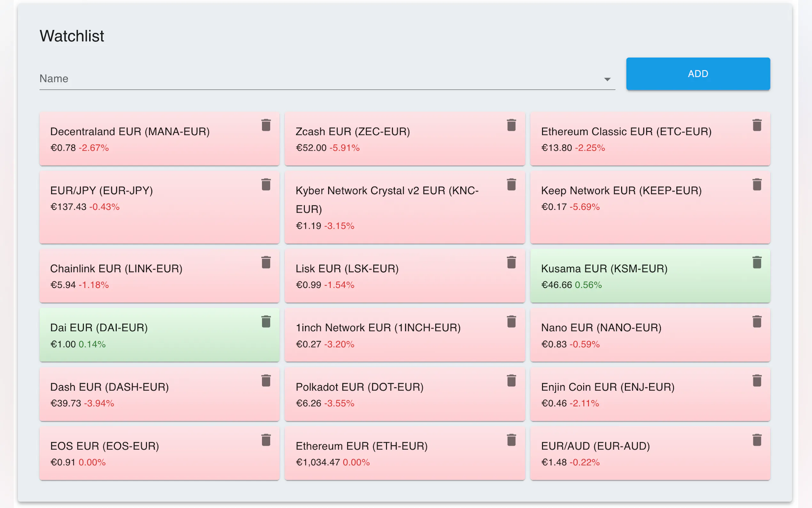
Task: Delete EOS EUR using trash icon
Action: (x=266, y=440)
